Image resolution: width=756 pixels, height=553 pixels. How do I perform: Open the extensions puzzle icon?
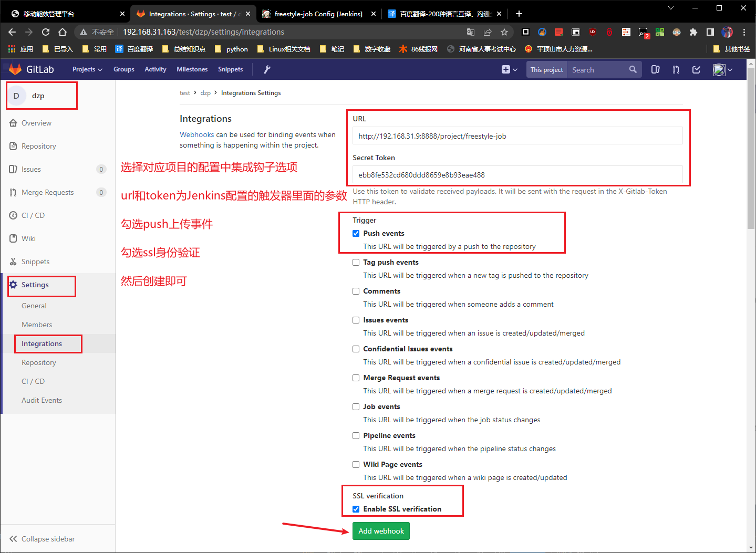pos(693,32)
